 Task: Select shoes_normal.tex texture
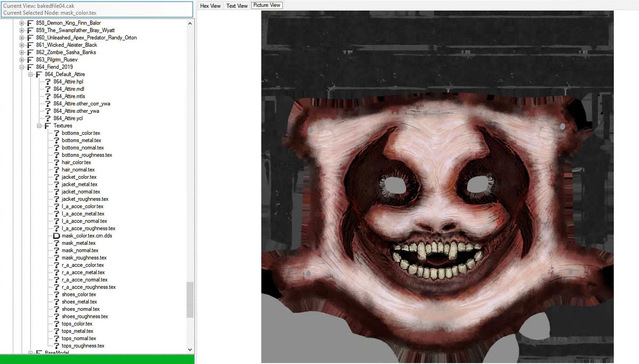coord(81,309)
